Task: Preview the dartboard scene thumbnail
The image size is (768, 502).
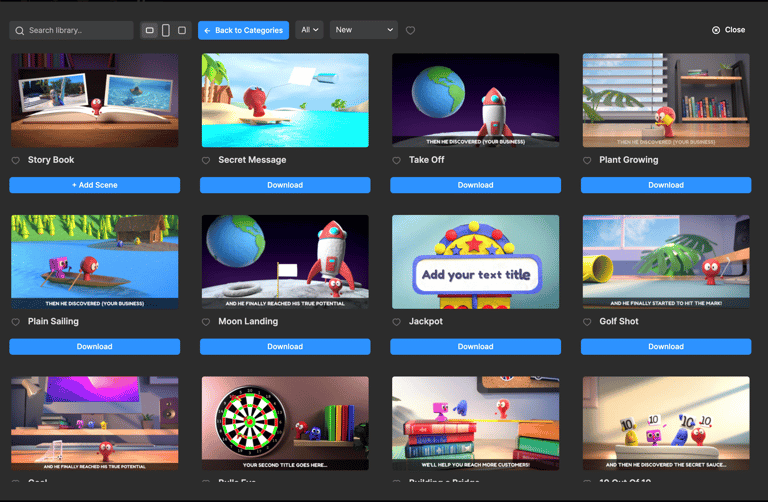Action: tap(285, 424)
